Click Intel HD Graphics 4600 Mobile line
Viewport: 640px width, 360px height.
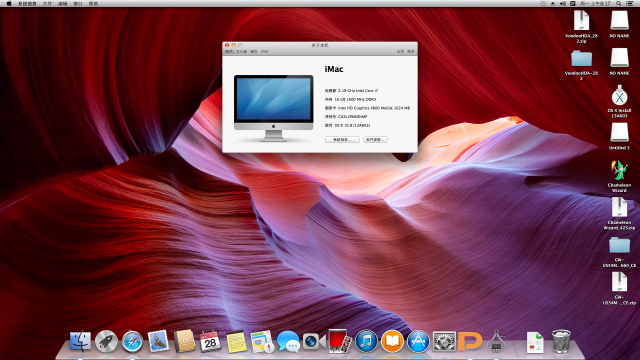click(x=367, y=108)
